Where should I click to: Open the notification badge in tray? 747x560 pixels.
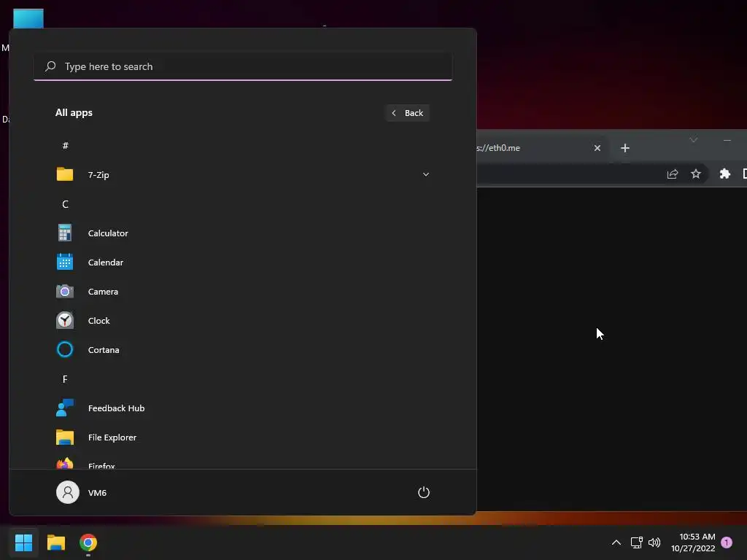727,542
